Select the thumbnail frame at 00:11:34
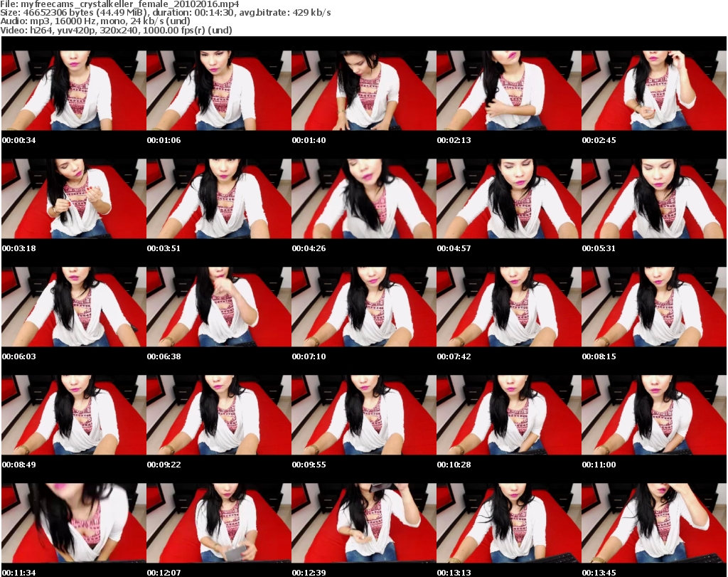Viewport: 728px width, 577px height. [74, 524]
